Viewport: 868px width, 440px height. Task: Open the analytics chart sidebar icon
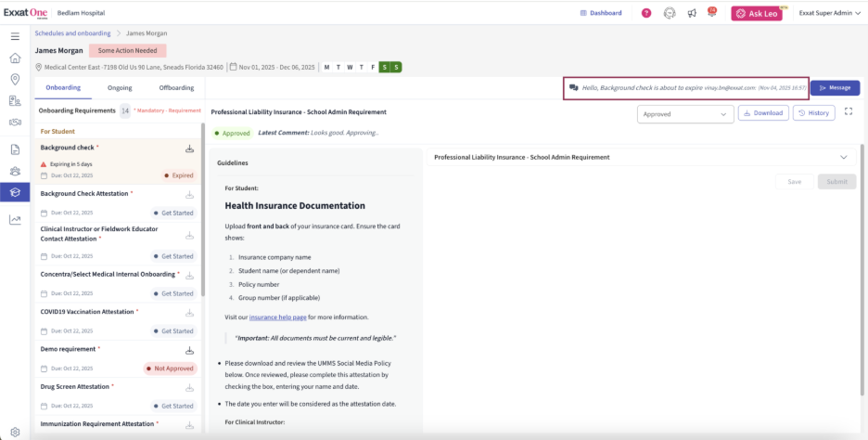[15, 220]
